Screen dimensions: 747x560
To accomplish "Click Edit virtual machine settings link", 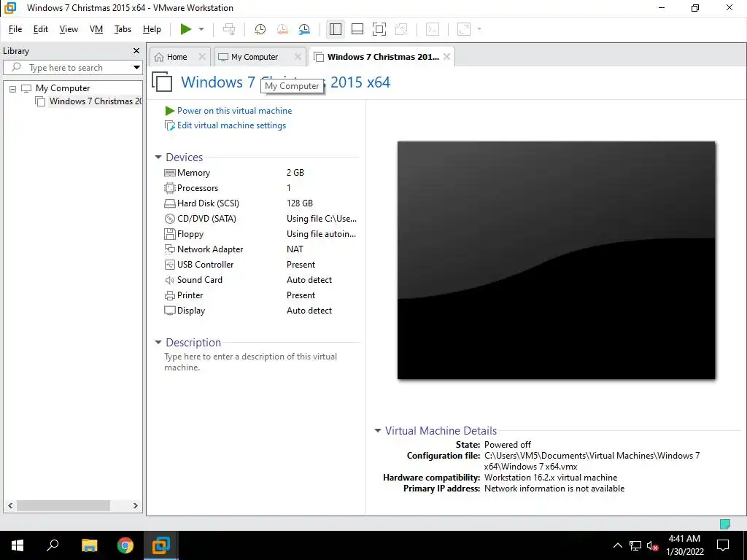I will point(231,125).
